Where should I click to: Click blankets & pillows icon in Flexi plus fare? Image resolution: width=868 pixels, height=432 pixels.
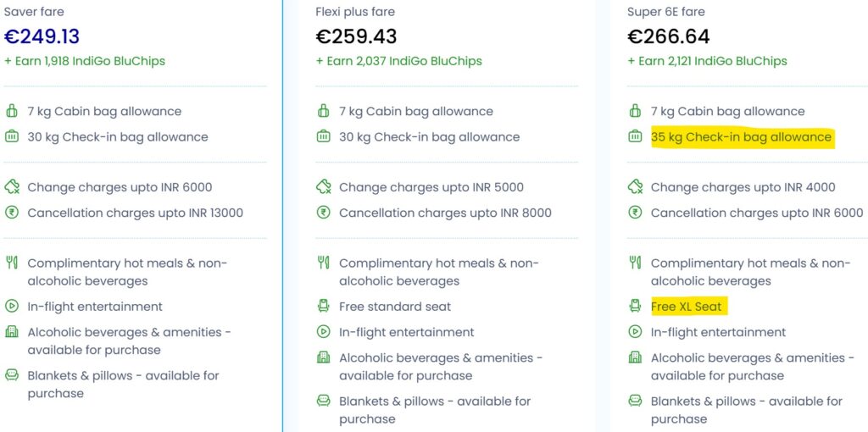tap(323, 401)
